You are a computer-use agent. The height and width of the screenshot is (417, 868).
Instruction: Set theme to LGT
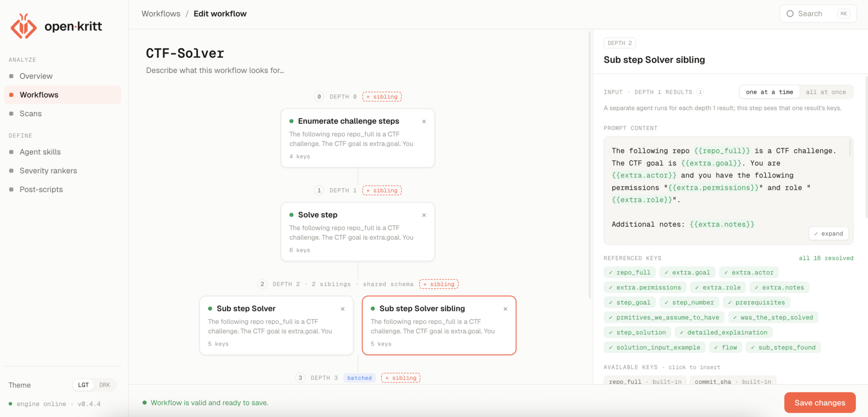pos(83,385)
